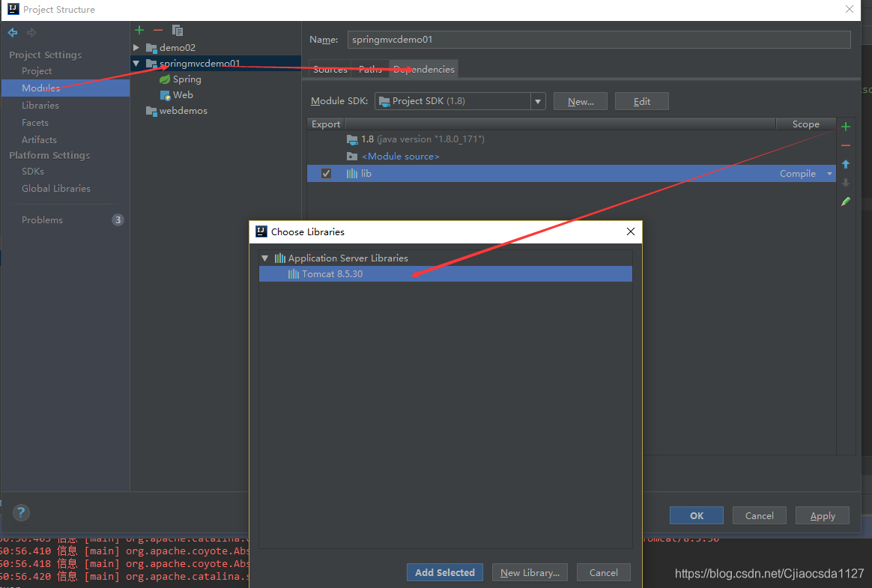872x588 pixels.
Task: Click the Scope column header
Action: point(805,124)
